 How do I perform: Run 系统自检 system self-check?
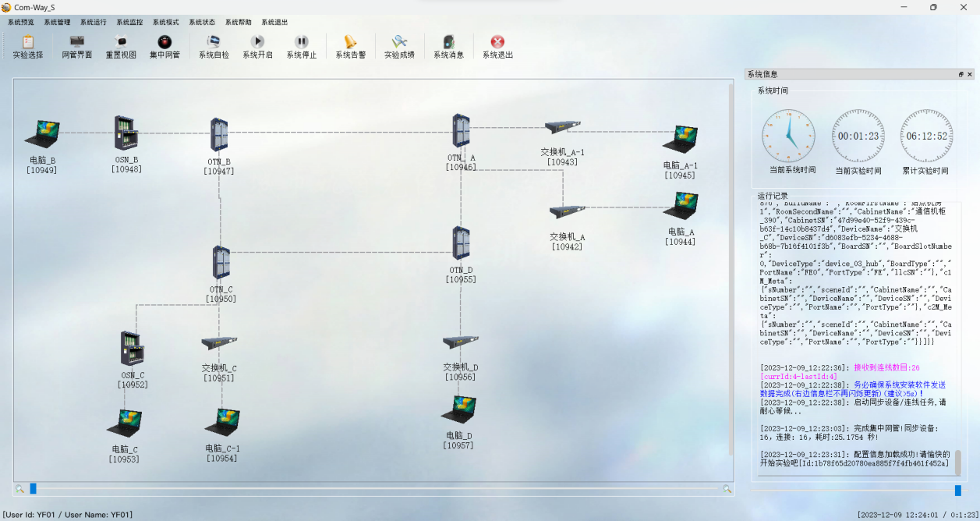[x=214, y=46]
